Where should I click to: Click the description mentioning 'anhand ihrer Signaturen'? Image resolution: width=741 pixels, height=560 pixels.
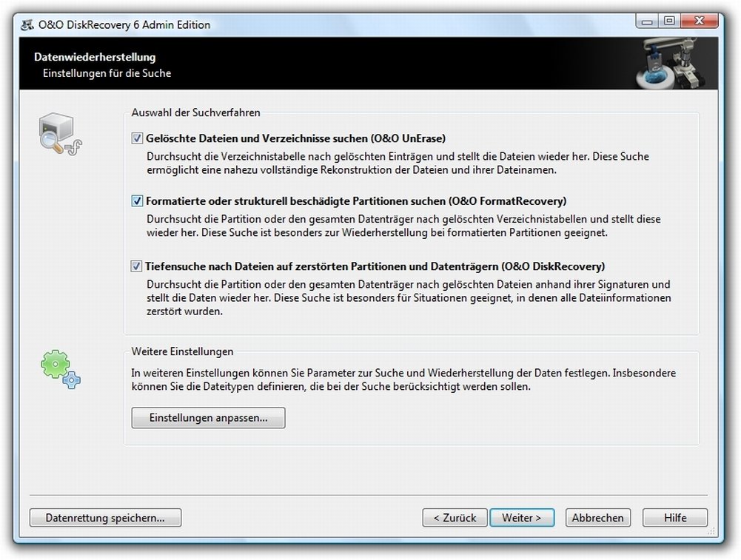409,298
